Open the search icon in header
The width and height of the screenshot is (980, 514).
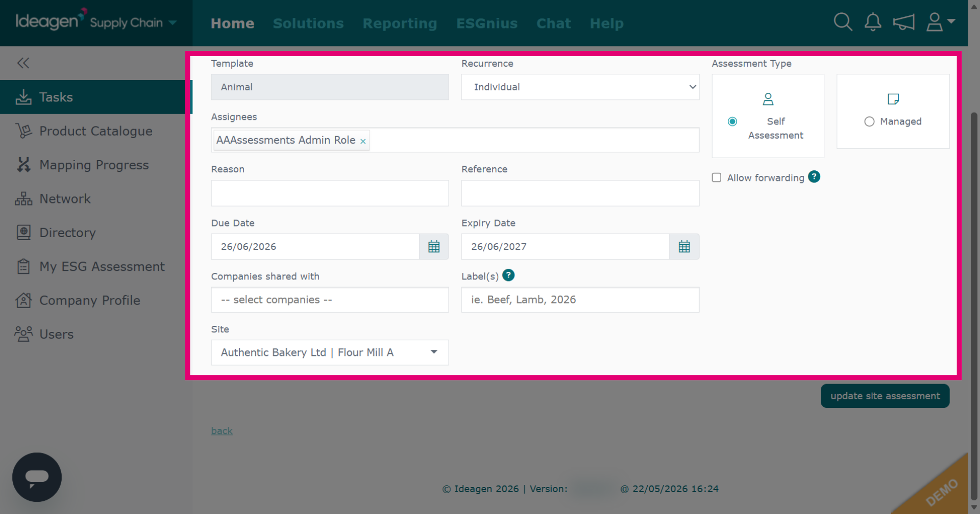[x=843, y=22]
